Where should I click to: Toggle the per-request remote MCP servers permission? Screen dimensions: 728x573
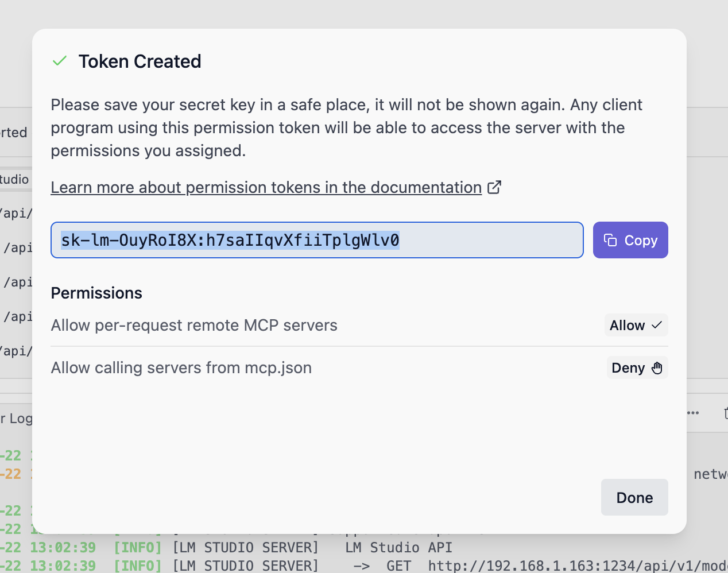(x=636, y=325)
